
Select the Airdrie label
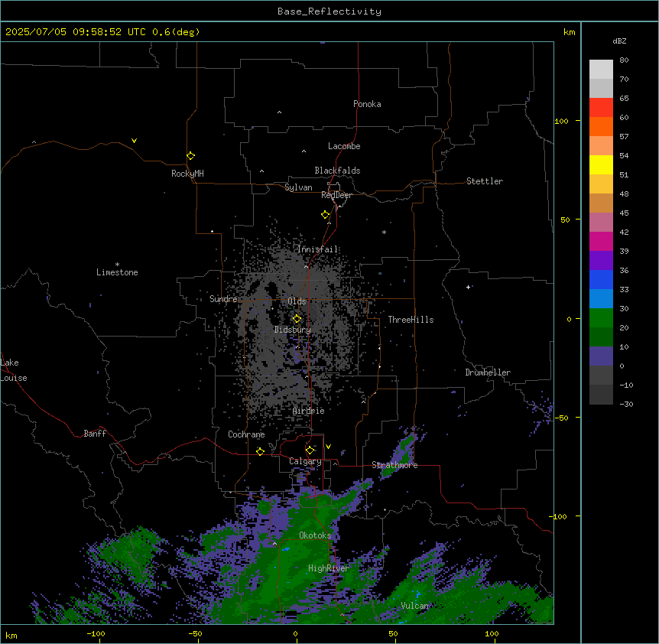(309, 411)
